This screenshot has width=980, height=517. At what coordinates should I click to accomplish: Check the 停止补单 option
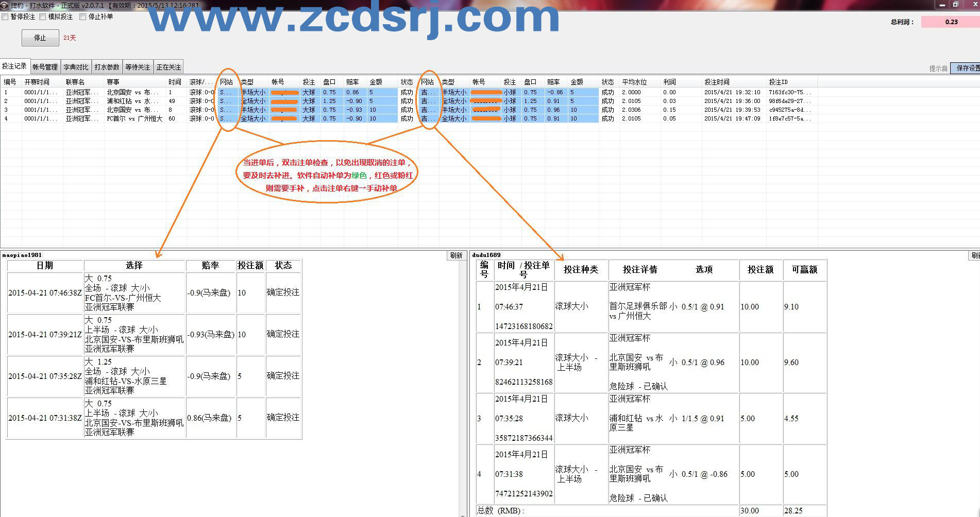click(x=82, y=16)
